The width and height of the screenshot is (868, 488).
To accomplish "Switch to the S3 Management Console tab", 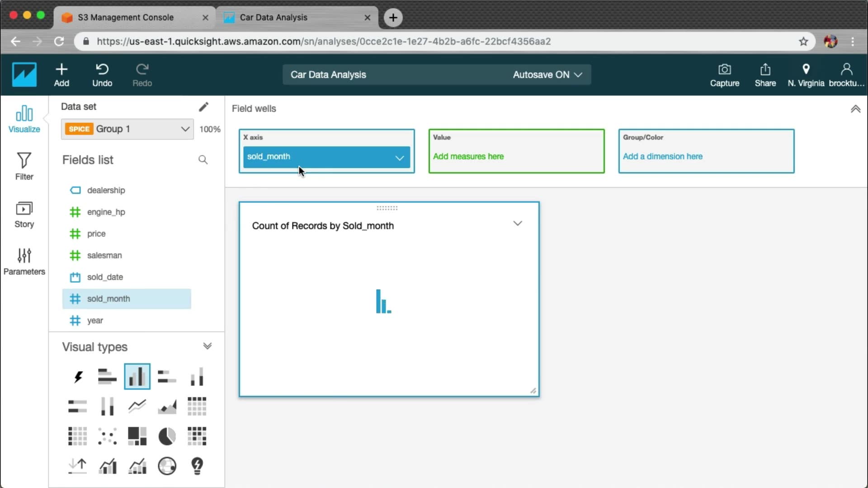I will tap(126, 18).
